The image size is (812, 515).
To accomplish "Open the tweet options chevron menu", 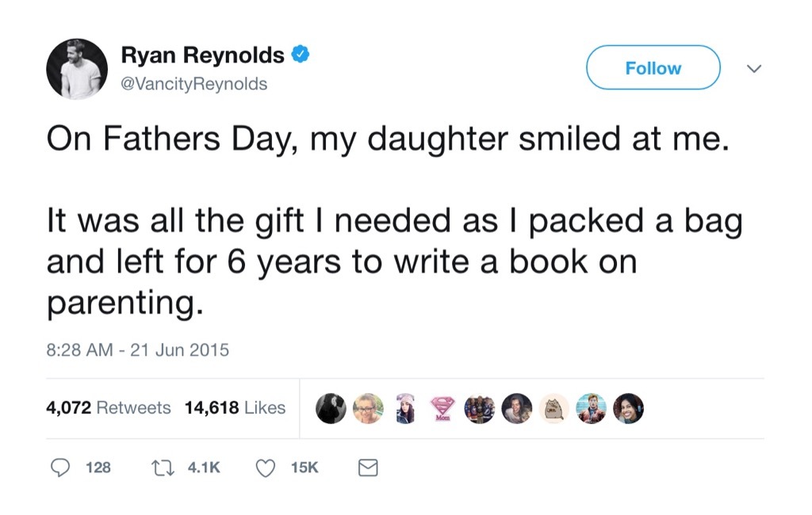I will tap(754, 69).
